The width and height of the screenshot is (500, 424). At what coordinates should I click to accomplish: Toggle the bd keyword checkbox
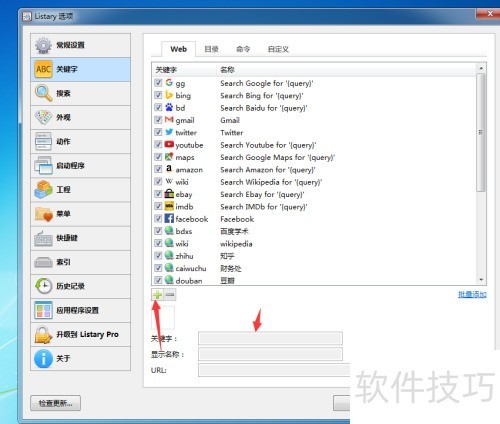click(158, 107)
